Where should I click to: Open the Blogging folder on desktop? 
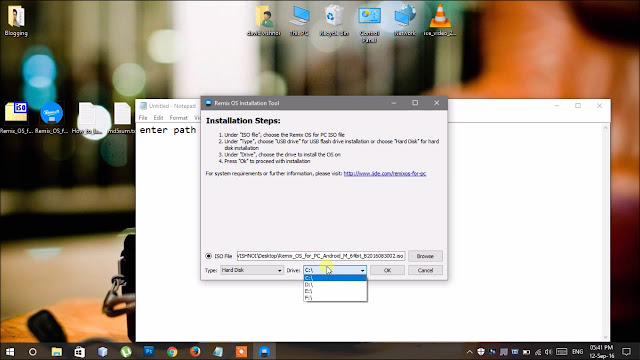(16, 20)
